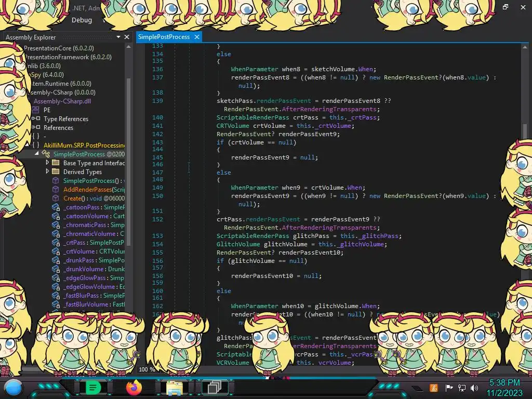This screenshot has width=532, height=399.
Task: Follow the _glitchPass reference on line 153
Action: click(378, 236)
